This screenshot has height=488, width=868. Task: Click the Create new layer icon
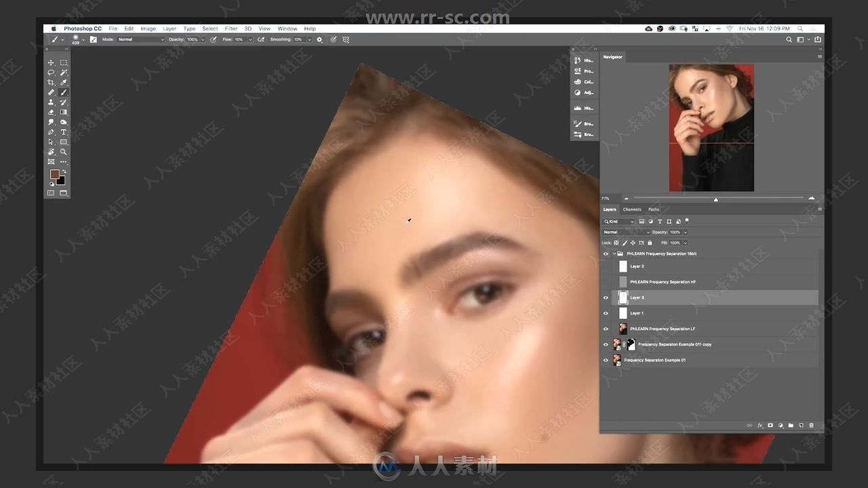pyautogui.click(x=801, y=426)
